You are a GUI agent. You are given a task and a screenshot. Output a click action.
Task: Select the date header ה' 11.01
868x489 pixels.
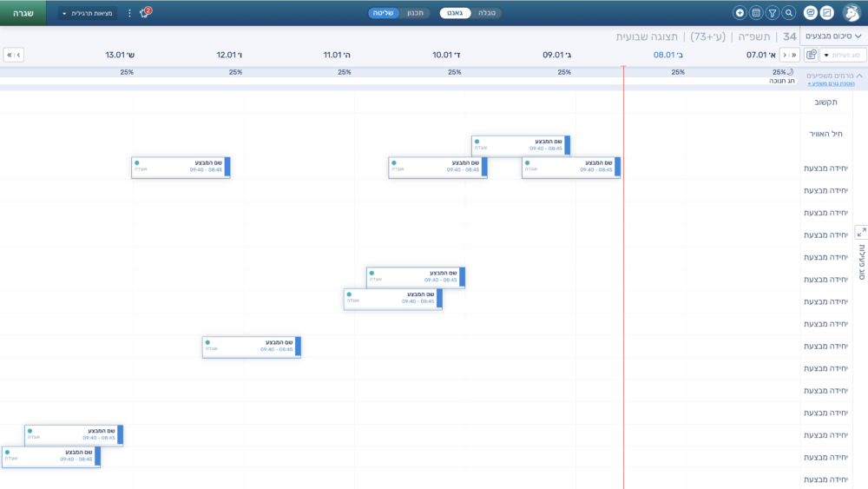tap(337, 55)
